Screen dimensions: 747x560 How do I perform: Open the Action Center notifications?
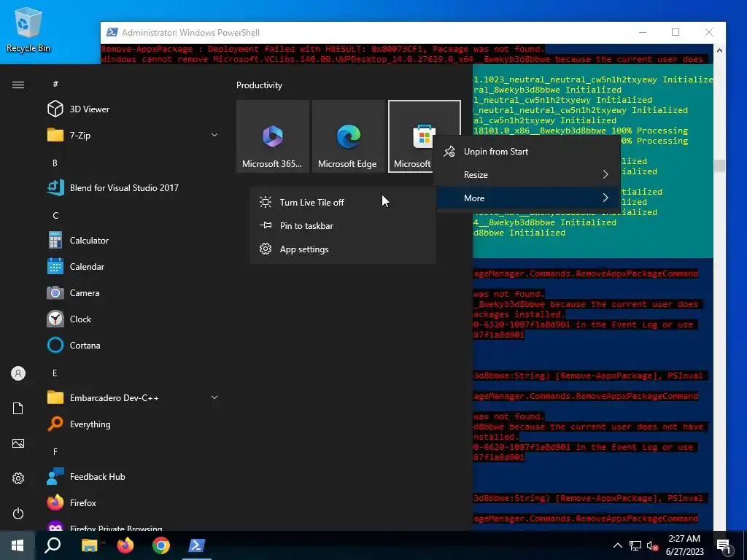point(724,545)
